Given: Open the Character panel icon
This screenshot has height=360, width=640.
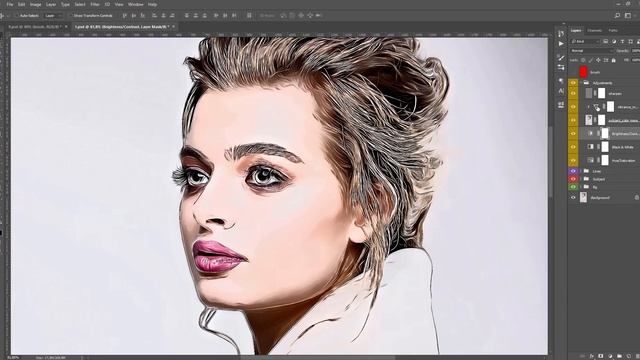Looking at the screenshot, I should [561, 91].
